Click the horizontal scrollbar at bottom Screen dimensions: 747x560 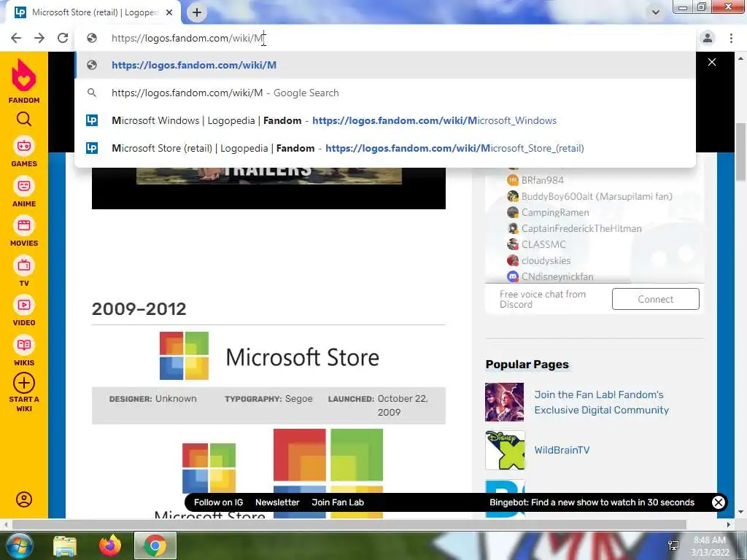[x=349, y=524]
